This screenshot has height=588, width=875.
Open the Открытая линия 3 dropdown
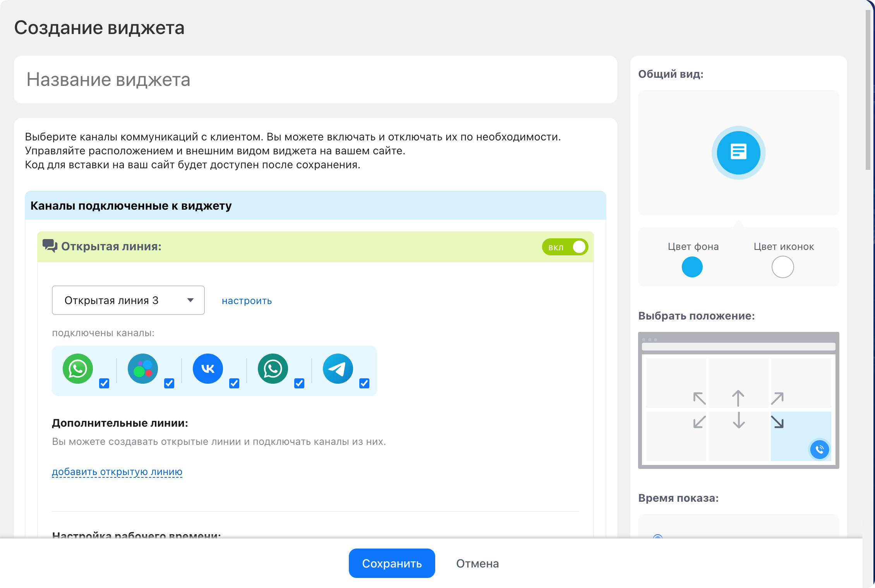coord(128,300)
